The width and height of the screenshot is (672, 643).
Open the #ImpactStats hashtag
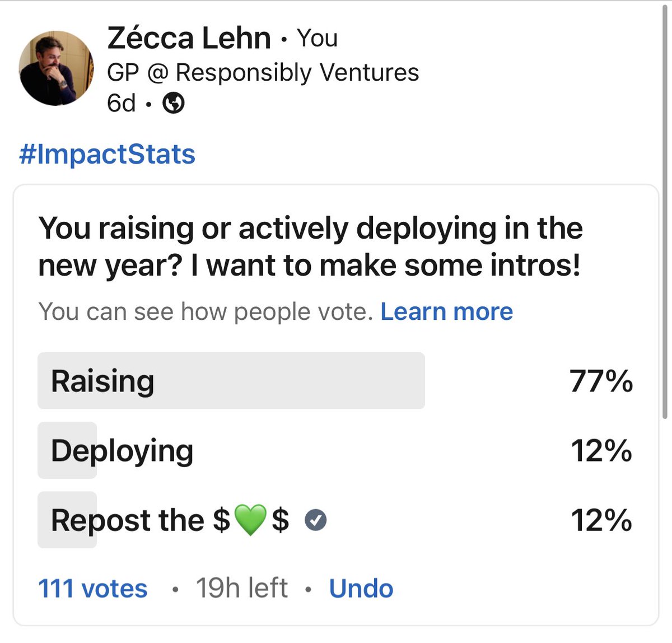(107, 155)
